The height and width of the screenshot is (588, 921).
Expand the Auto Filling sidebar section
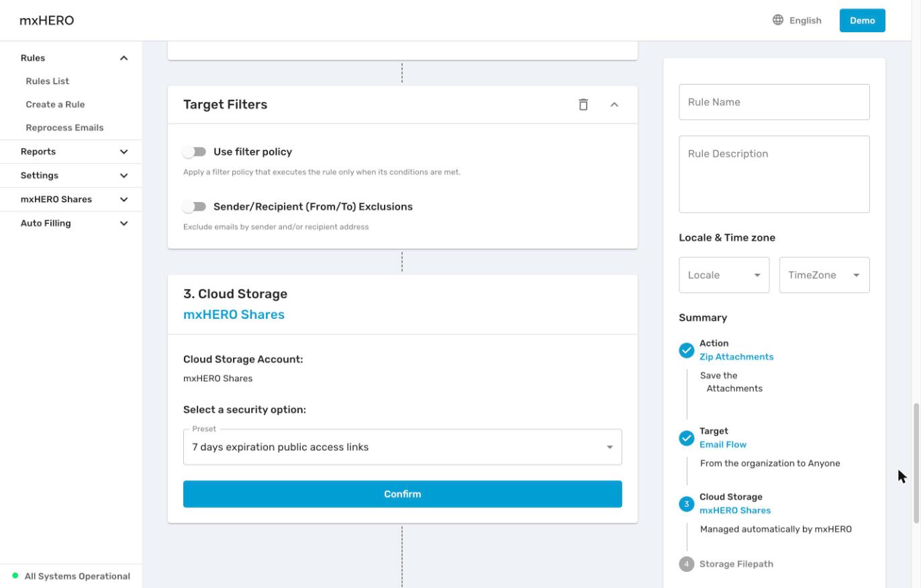(x=124, y=224)
